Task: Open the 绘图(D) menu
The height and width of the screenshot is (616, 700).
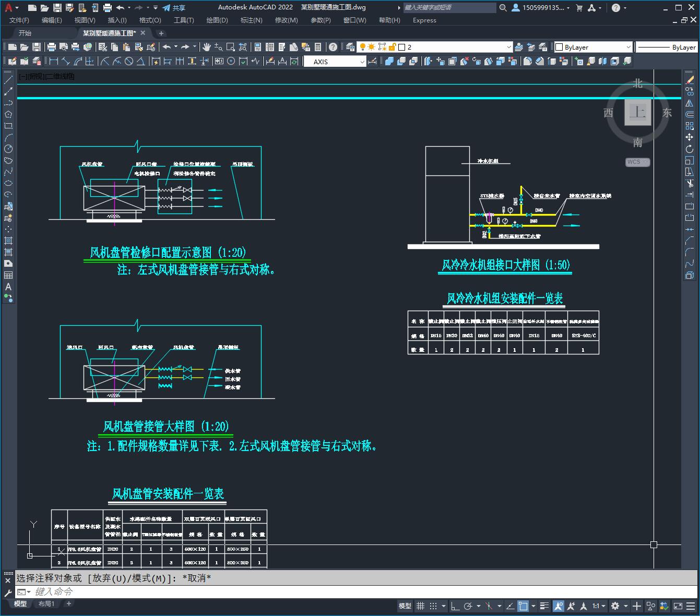Action: point(217,20)
